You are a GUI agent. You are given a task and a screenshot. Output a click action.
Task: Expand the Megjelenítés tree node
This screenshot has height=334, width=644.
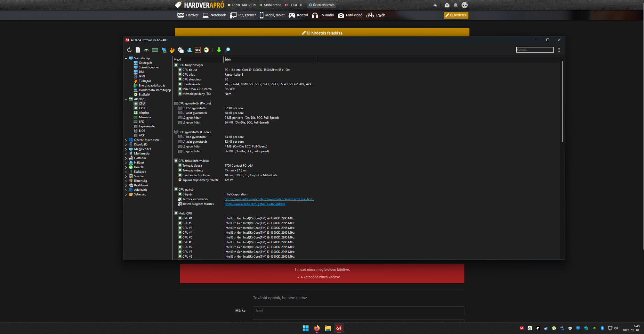coord(126,149)
